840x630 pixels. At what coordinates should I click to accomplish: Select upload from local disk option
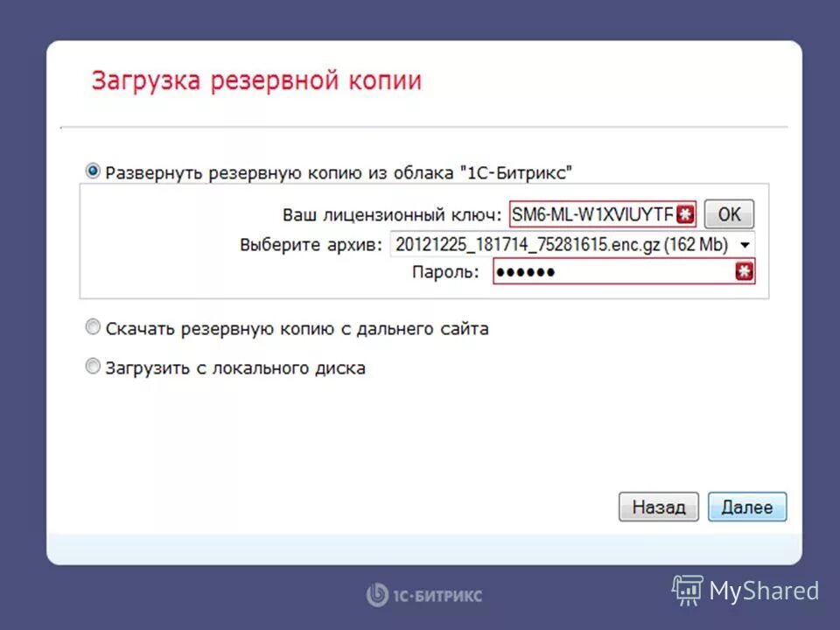[x=93, y=367]
